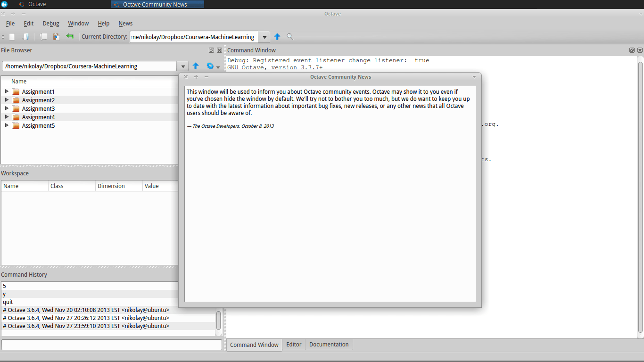Click the browse directories magnifier icon

[290, 36]
